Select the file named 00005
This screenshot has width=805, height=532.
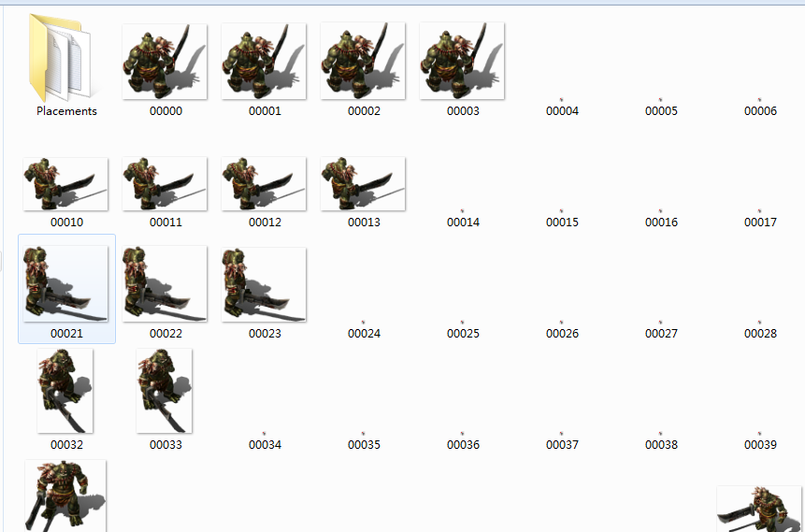click(661, 111)
